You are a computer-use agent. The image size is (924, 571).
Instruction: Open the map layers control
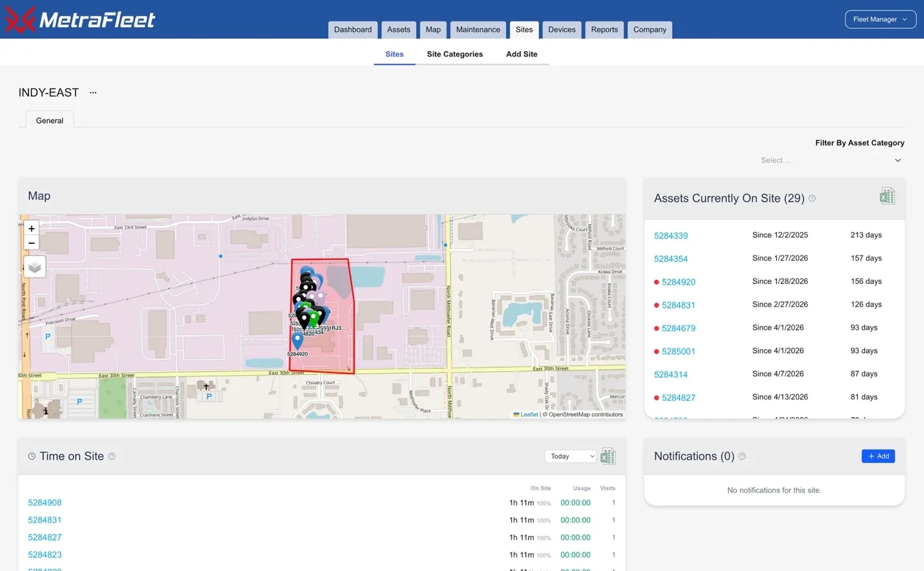point(35,266)
